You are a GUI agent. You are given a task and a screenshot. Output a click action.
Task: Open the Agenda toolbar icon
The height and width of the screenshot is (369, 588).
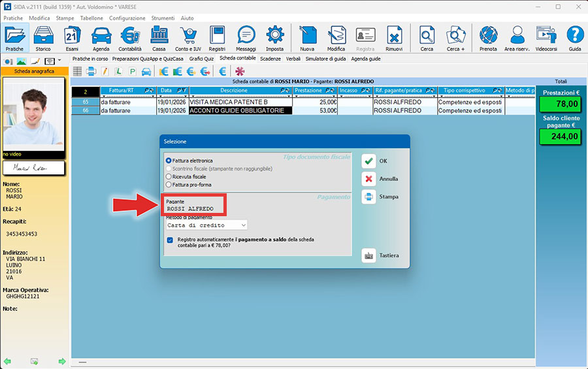(x=101, y=38)
